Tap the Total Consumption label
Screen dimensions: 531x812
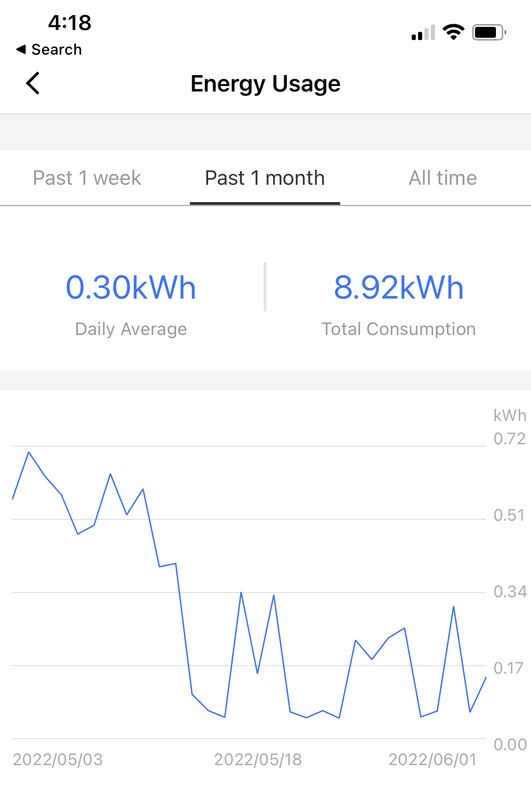click(399, 329)
